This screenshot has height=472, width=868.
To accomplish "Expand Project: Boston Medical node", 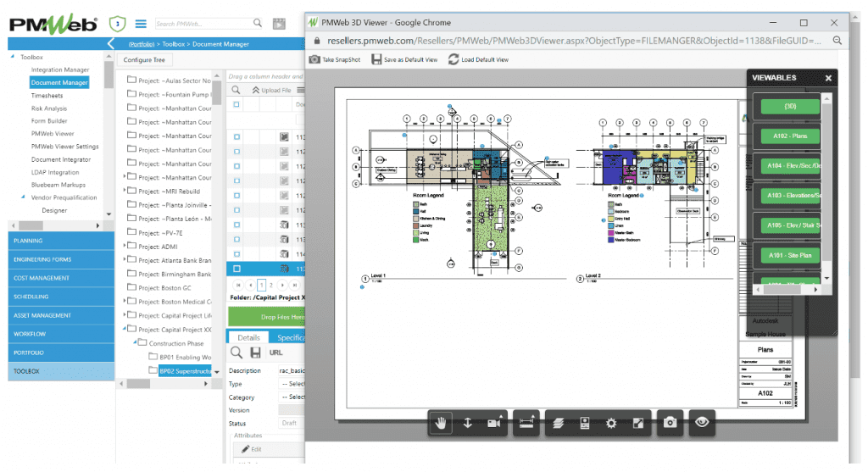I will tap(124, 301).
